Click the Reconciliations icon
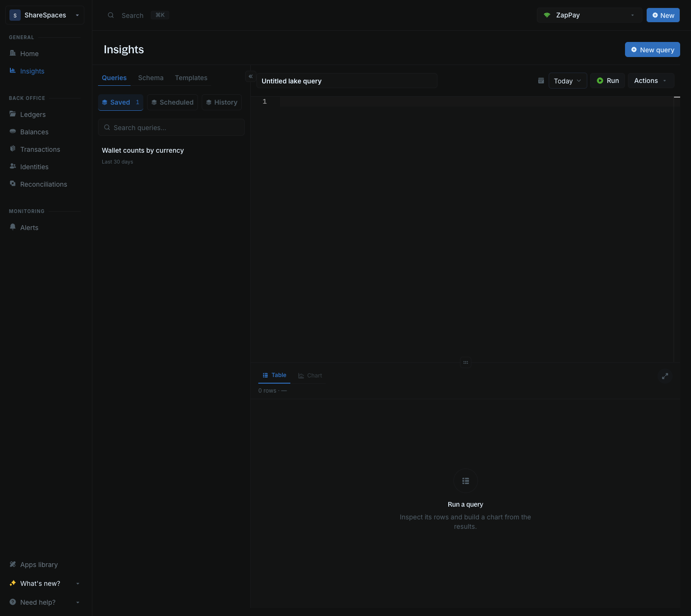Screen dimensions: 691x616 [x=13, y=184]
